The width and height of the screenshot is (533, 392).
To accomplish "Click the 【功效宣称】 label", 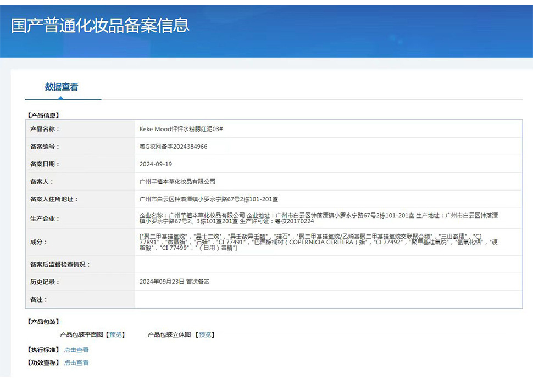I will click(43, 363).
